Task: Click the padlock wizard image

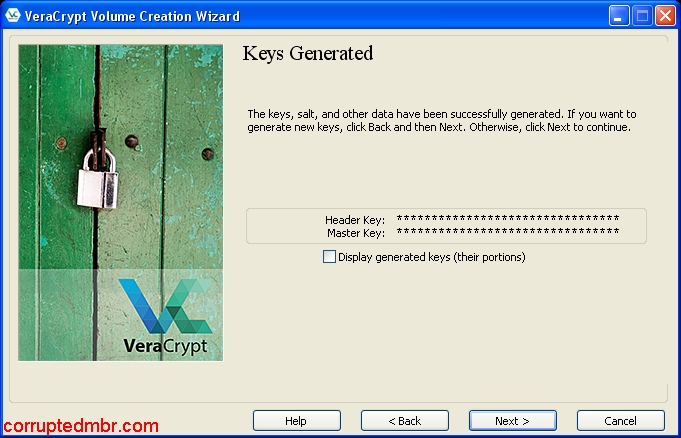Action: [x=121, y=202]
